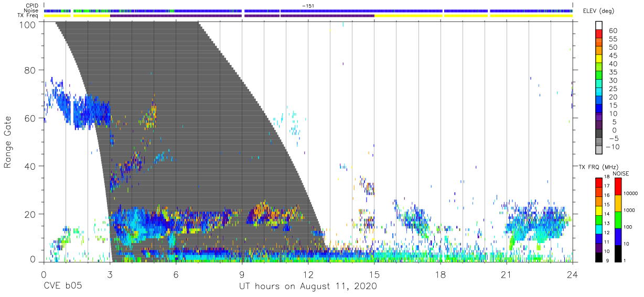Click the '24' tick on UT hours axis
Viewport: 644px width, 297px height.
click(x=573, y=274)
